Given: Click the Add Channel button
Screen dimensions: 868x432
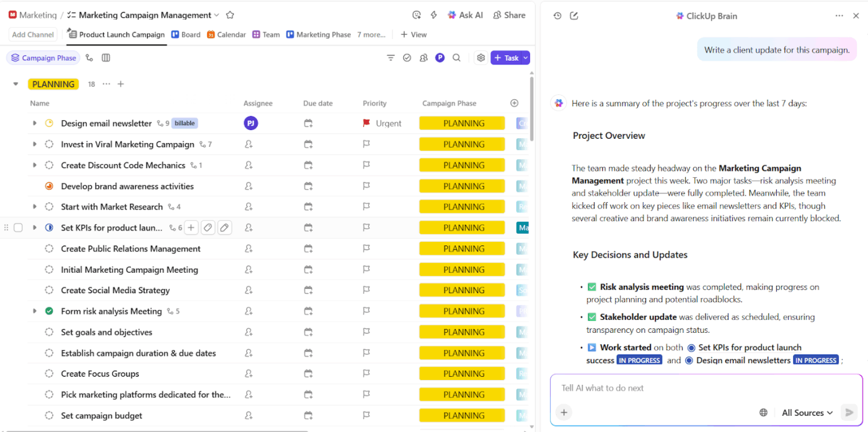Looking at the screenshot, I should (x=32, y=34).
